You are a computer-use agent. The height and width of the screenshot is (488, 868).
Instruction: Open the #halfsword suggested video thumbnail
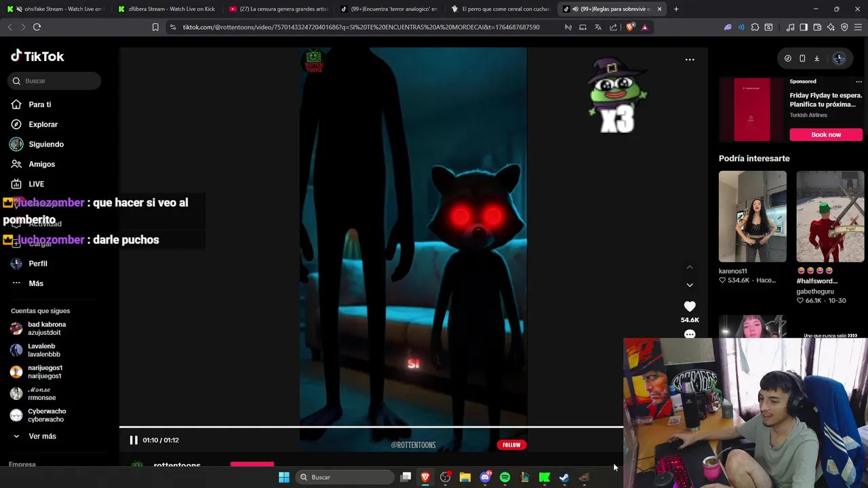pos(830,216)
